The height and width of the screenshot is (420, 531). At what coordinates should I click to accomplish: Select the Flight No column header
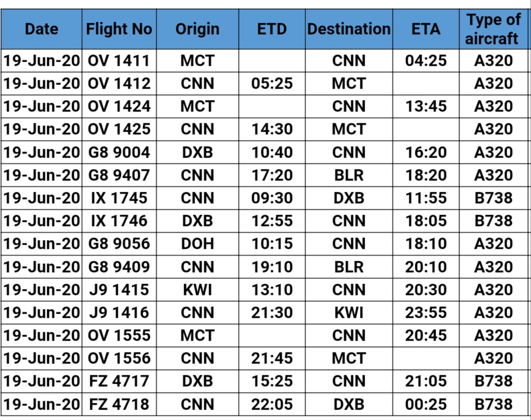click(119, 29)
